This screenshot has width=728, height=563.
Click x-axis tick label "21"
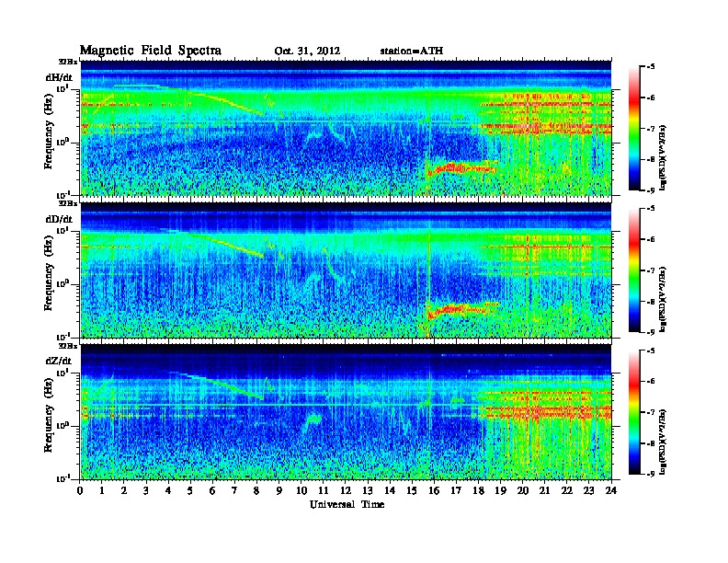[x=544, y=490]
